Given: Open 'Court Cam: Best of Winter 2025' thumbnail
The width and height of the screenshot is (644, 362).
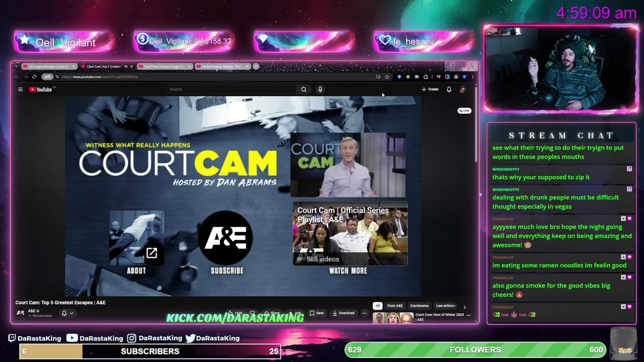Looking at the screenshot, I should [393, 318].
